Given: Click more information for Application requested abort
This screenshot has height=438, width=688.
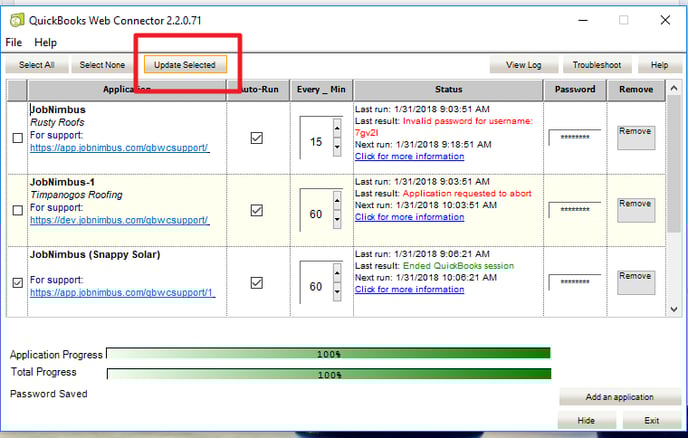Looking at the screenshot, I should coord(409,217).
